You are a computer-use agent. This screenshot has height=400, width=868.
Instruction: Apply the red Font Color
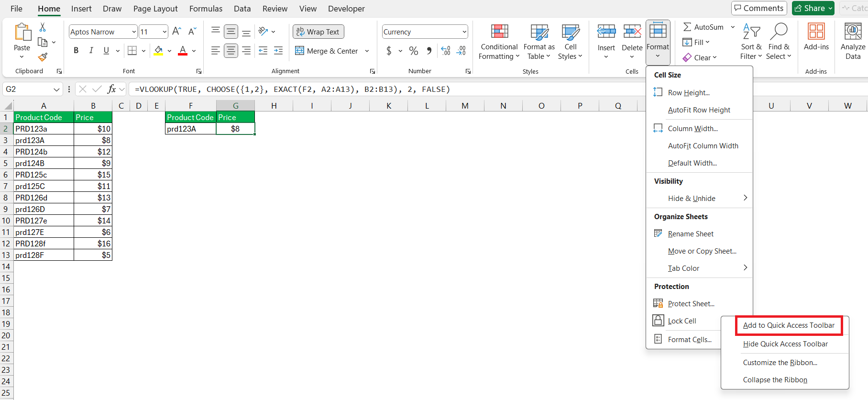pos(183,50)
